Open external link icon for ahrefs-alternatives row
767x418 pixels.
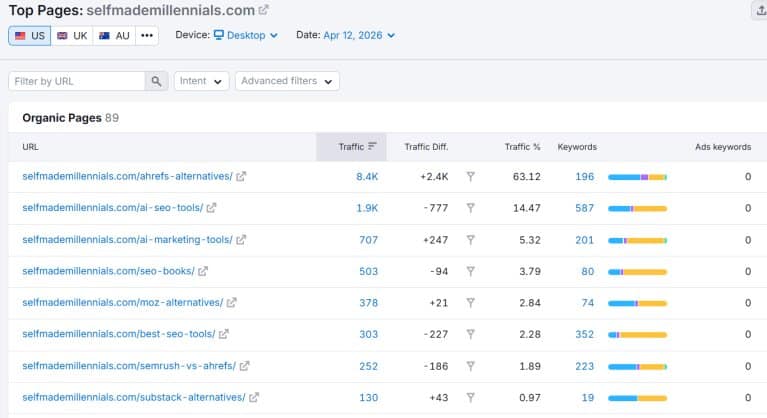[241, 176]
